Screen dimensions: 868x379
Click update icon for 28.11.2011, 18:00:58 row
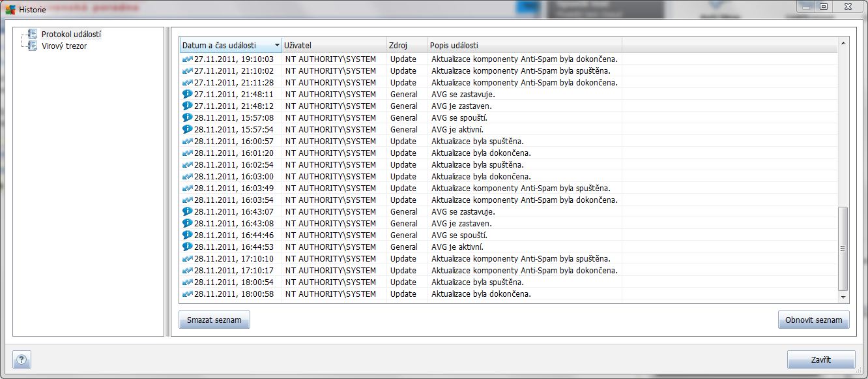pos(188,294)
